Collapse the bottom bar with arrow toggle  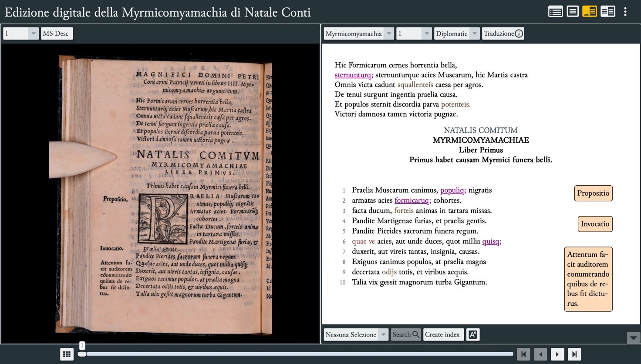point(634,337)
